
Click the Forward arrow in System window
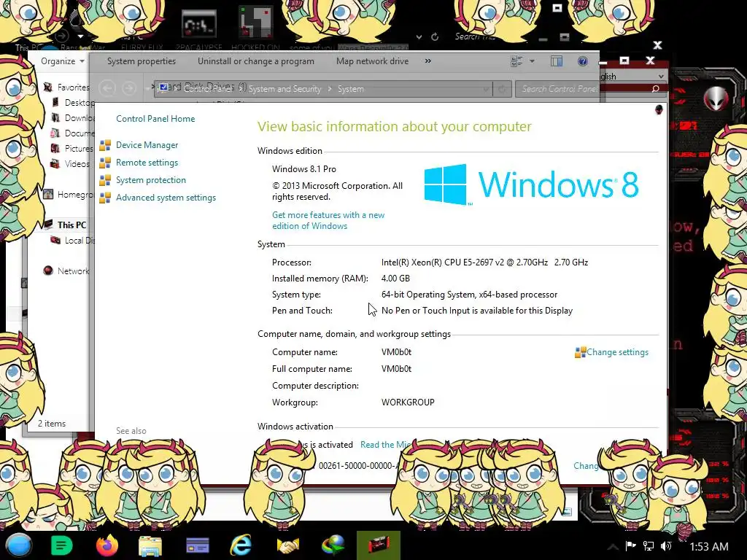point(128,88)
